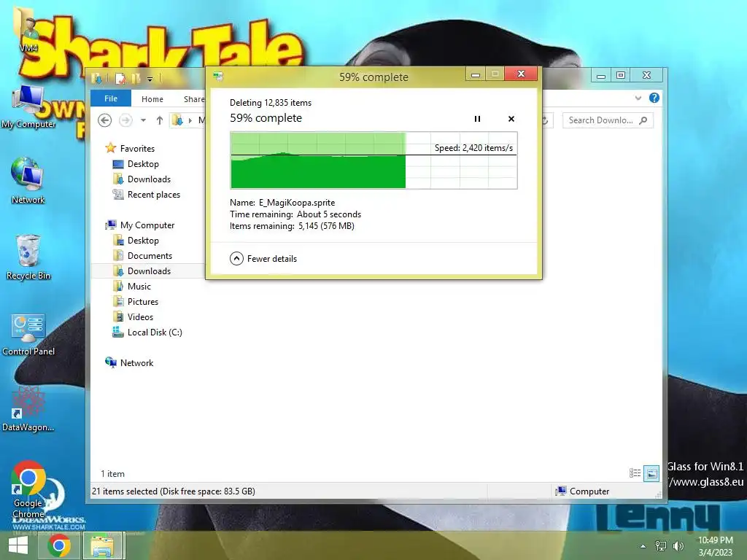Switch to large icons view layout
Image resolution: width=747 pixels, height=560 pixels.
click(x=651, y=473)
